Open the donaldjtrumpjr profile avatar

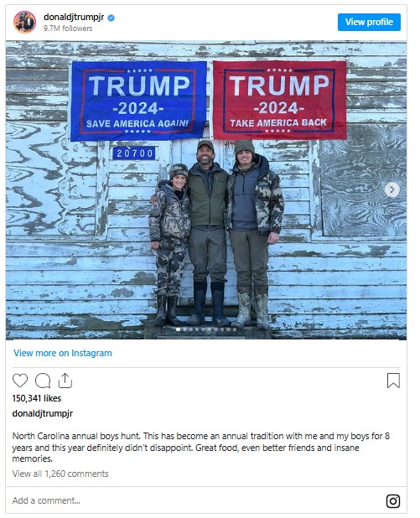(24, 22)
